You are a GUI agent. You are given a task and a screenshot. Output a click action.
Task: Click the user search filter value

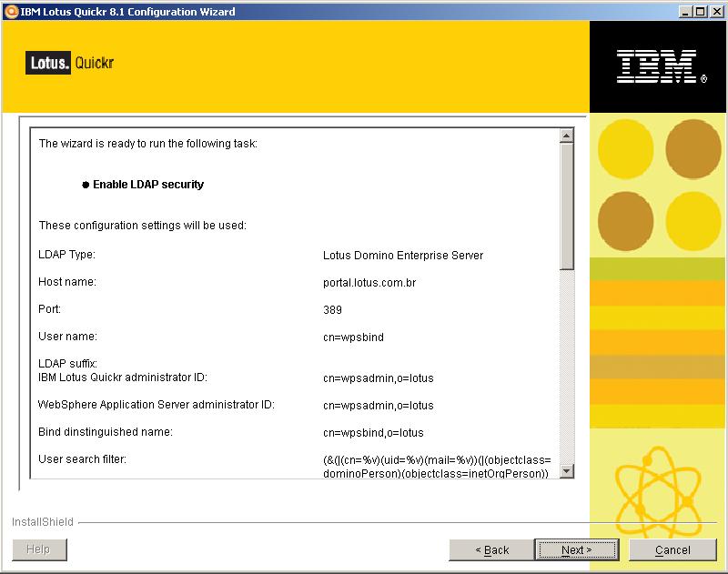tap(437, 467)
